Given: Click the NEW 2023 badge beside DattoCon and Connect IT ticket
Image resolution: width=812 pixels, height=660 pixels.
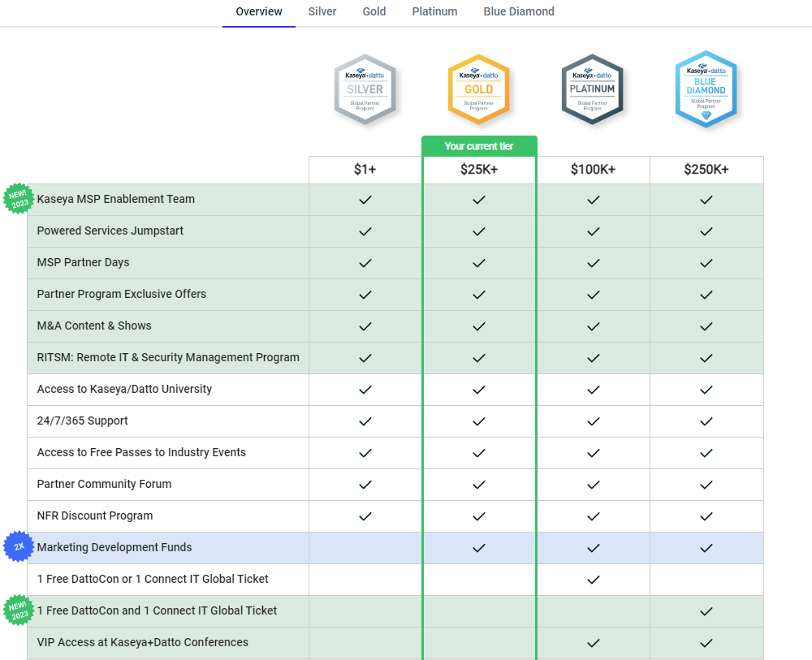Looking at the screenshot, I should pos(18,610).
